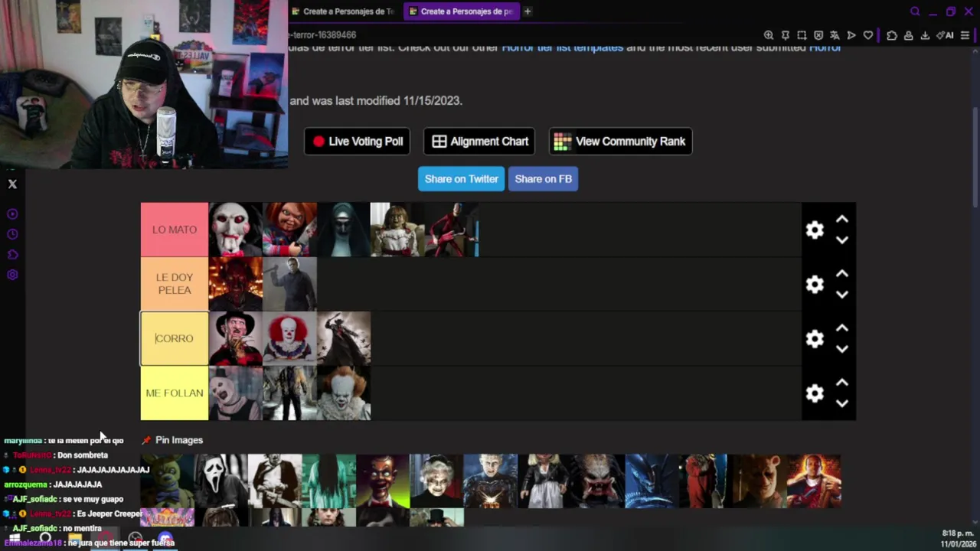The width and height of the screenshot is (980, 551).
Task: Open settings gear for ME FOLLAN tier
Action: point(815,393)
